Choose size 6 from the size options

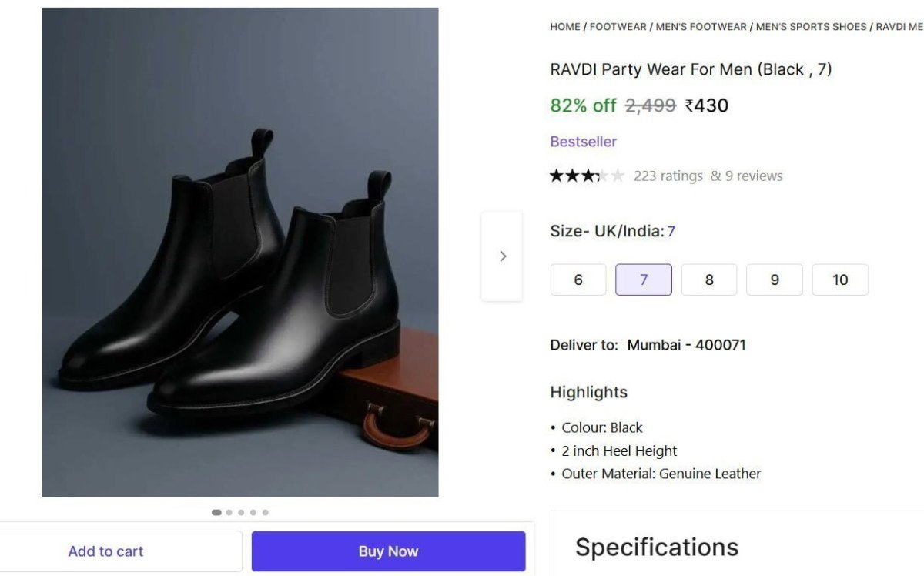577,280
